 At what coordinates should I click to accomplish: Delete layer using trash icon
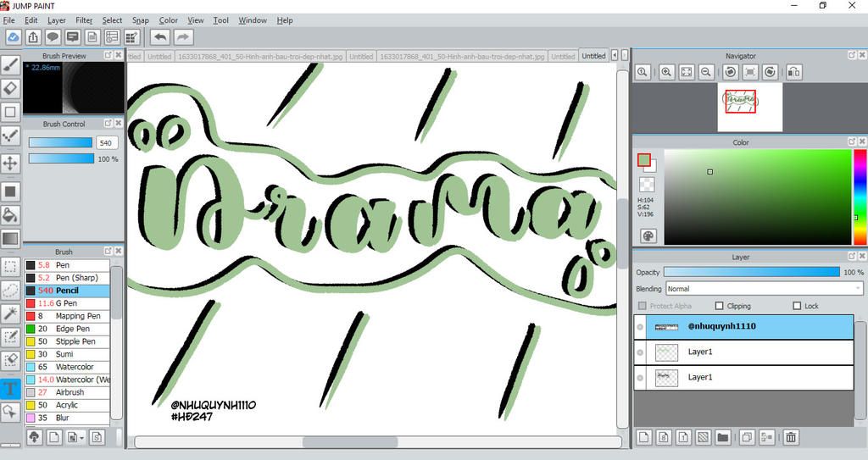click(x=791, y=437)
